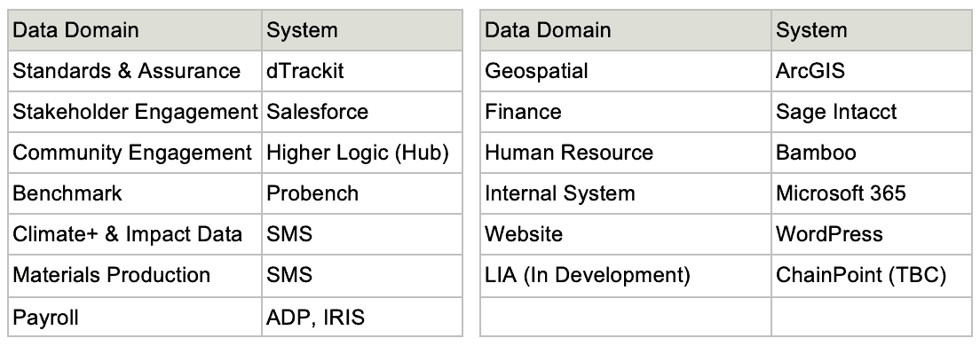Select the Microsoft 365 cell
980x346 pixels.
click(x=871, y=193)
